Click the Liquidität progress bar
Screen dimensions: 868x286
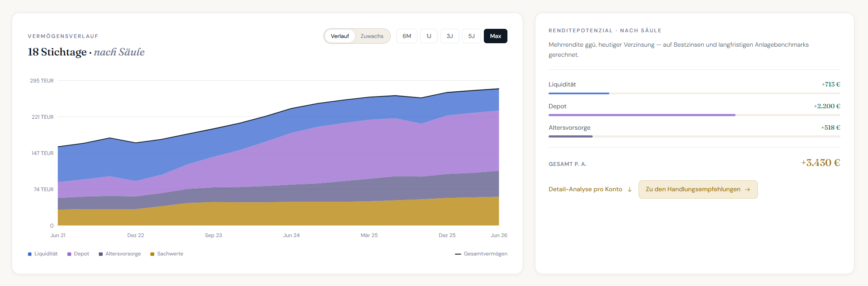coord(694,93)
